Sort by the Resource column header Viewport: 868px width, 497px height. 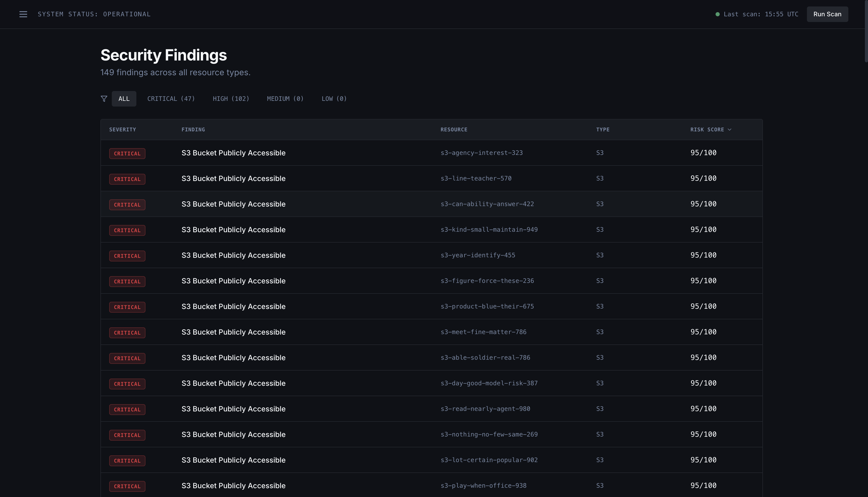point(454,130)
